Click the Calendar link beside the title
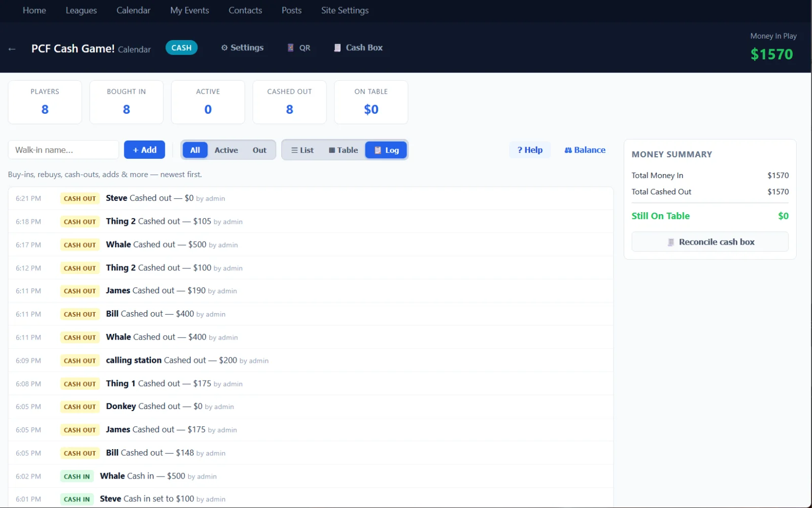812x508 pixels. coord(134,49)
